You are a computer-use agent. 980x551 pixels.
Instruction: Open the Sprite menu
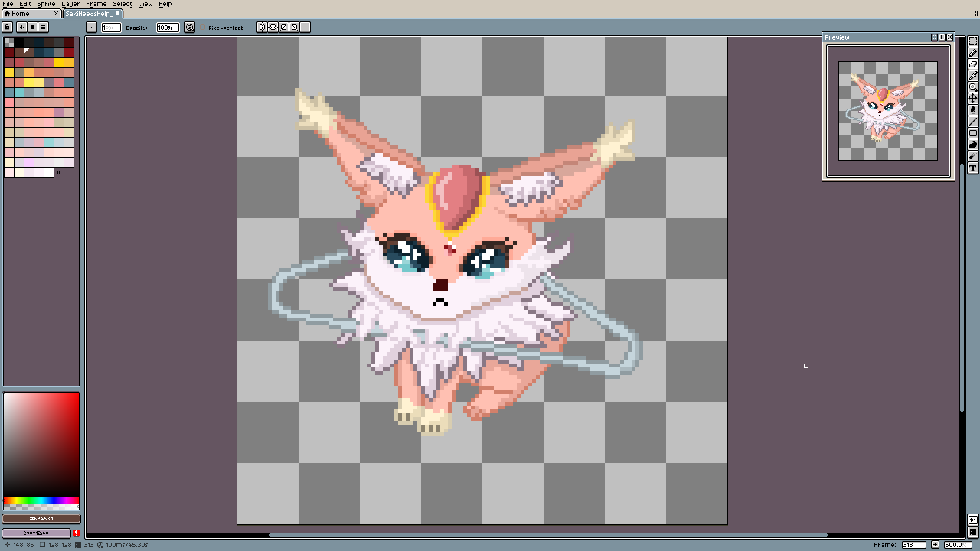click(46, 4)
